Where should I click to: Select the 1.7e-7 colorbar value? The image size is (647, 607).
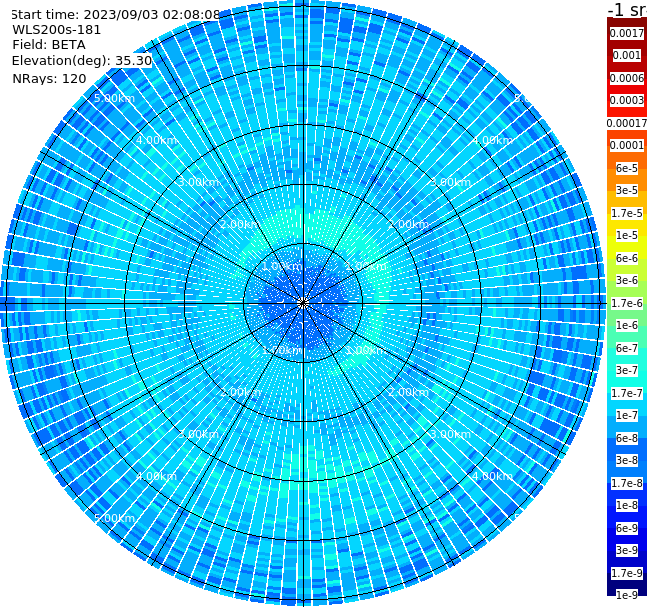pyautogui.click(x=627, y=393)
